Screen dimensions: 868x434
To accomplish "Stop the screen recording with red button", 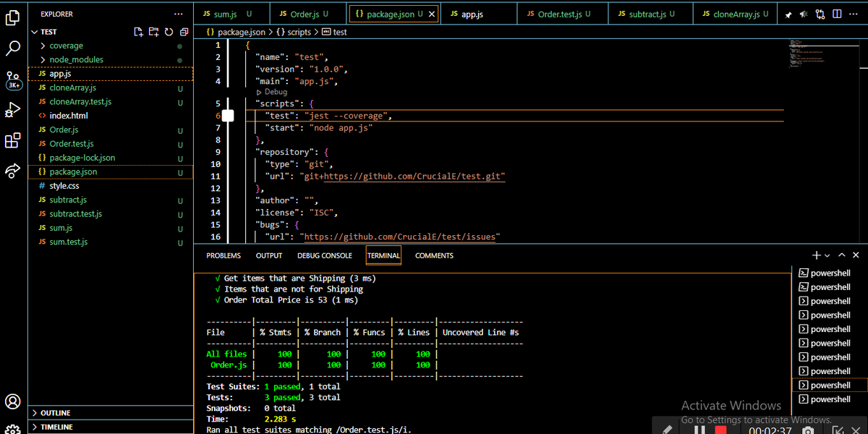I will tap(720, 430).
